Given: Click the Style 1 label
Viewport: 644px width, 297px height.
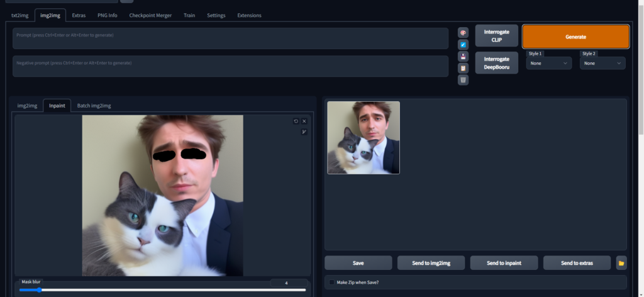Looking at the screenshot, I should pyautogui.click(x=535, y=53).
